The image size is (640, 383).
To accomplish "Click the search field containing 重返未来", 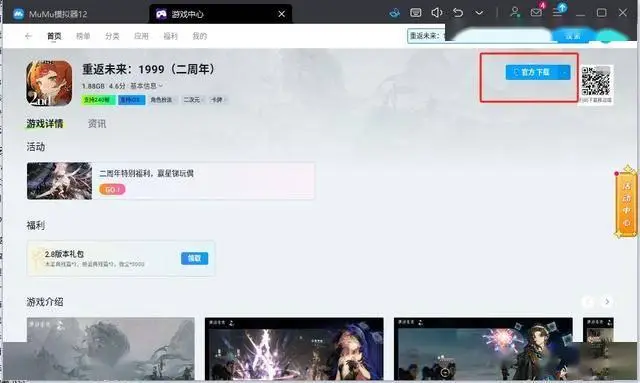I will 479,36.
